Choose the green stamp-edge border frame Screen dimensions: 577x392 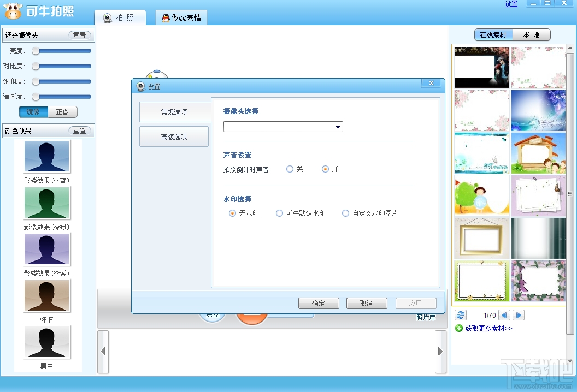point(482,281)
